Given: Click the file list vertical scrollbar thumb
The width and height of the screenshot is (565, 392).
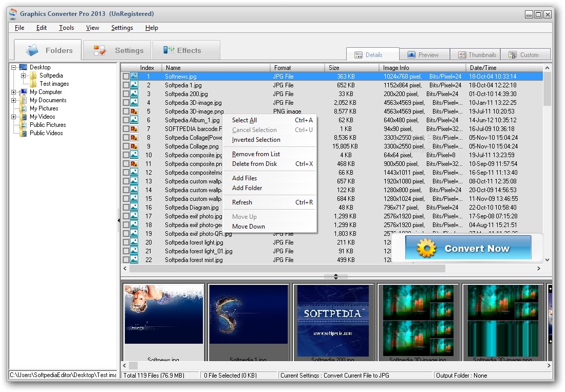Looking at the screenshot, I should pos(547,89).
